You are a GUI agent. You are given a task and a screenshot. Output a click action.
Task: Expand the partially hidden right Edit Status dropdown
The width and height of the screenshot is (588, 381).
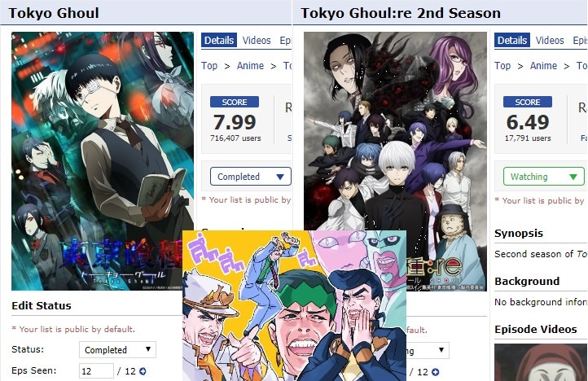pos(428,351)
